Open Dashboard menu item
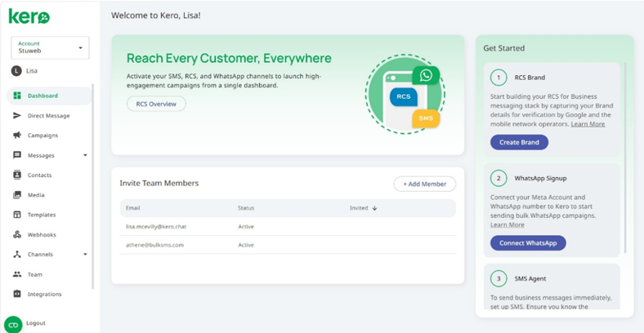 [x=50, y=95]
